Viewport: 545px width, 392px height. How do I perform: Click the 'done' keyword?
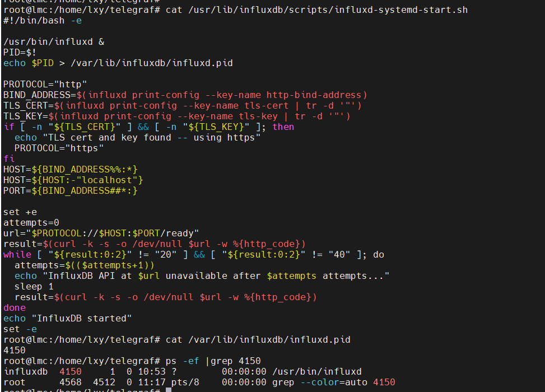[x=15, y=308]
